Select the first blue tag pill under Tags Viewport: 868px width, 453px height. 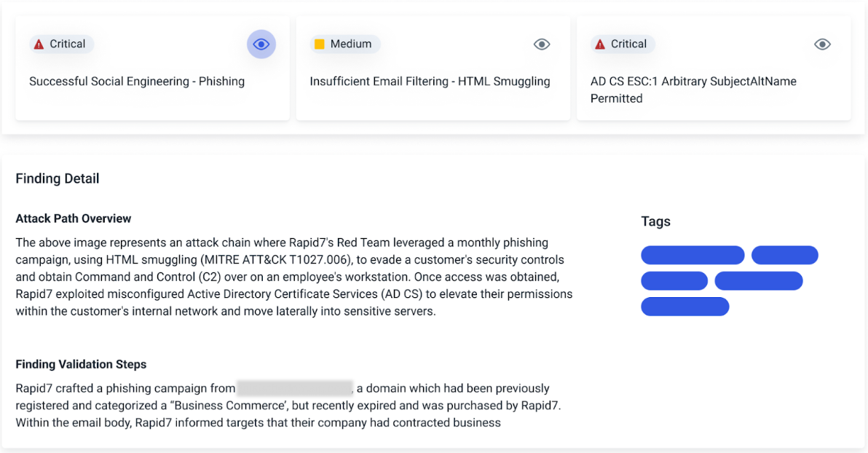click(x=693, y=255)
